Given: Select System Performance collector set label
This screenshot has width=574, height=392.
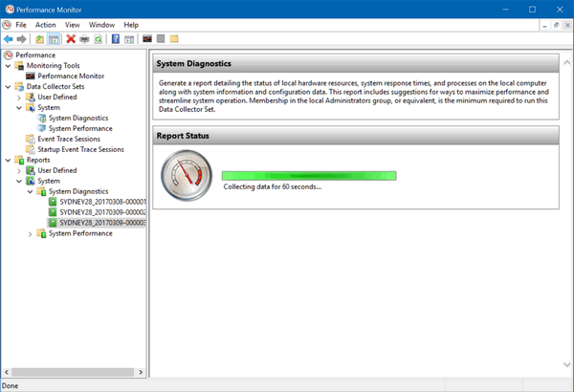Looking at the screenshot, I should point(80,128).
